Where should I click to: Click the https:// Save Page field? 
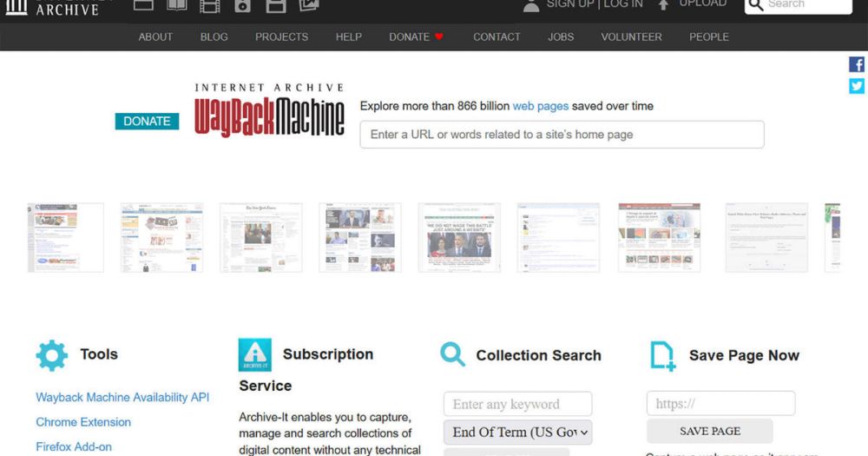pyautogui.click(x=720, y=403)
